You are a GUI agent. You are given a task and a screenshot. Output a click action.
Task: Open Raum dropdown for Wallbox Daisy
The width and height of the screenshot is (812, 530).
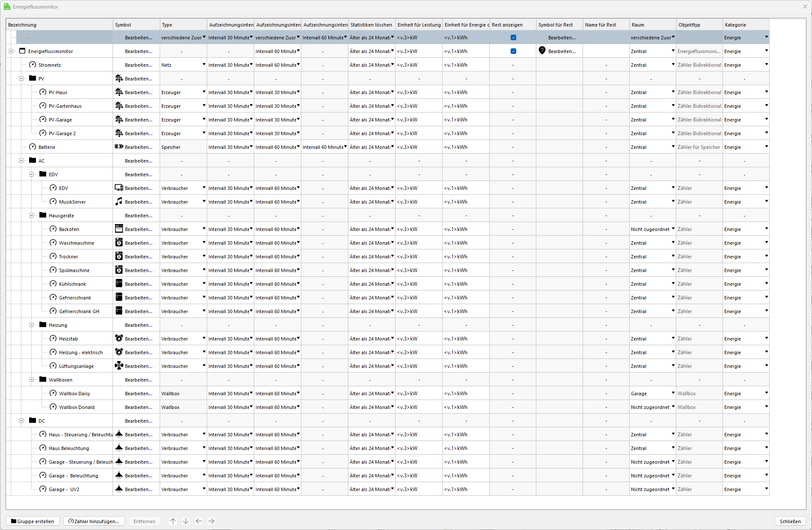tap(673, 393)
